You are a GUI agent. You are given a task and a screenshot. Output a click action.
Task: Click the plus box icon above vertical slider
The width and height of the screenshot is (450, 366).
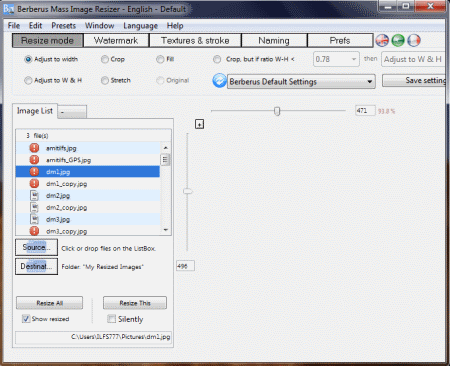coord(199,124)
